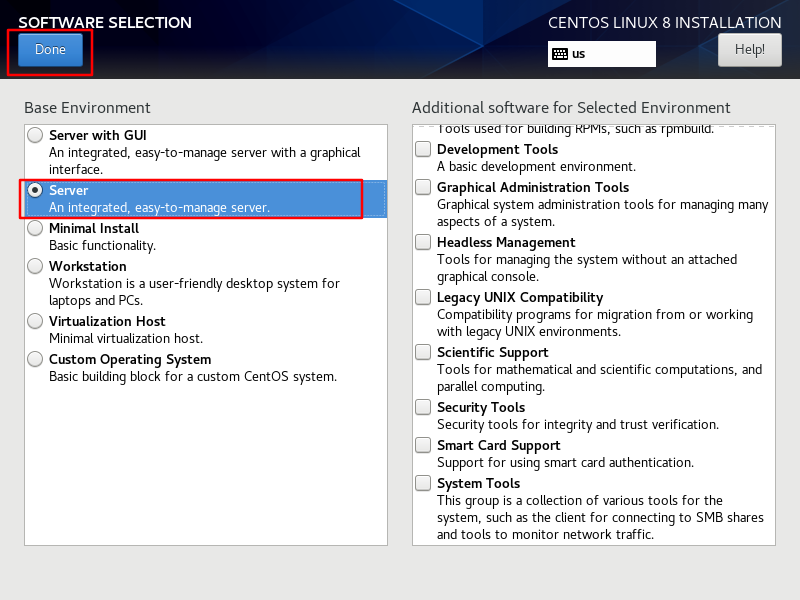Click the 'Custom Operating System' title text
This screenshot has width=800, height=600.
click(130, 359)
